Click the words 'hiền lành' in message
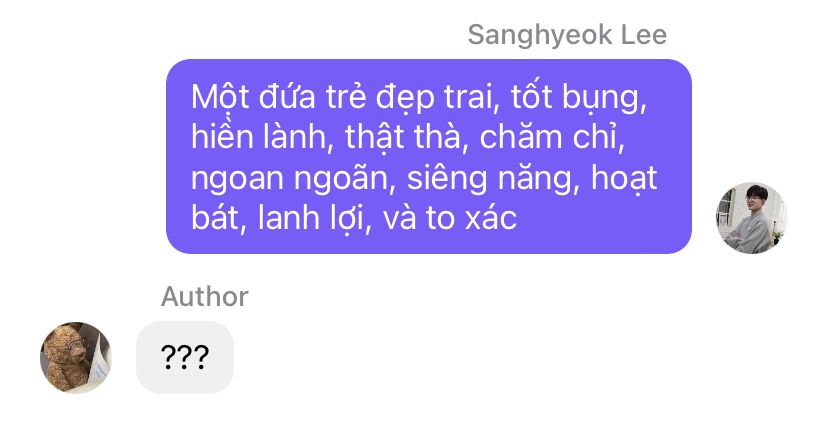The image size is (828, 423). (259, 137)
